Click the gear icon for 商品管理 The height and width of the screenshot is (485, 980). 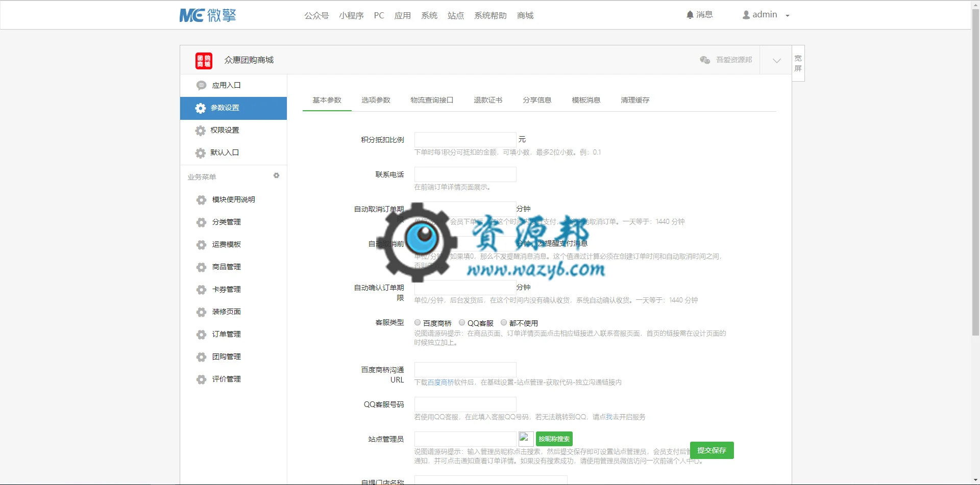point(202,267)
